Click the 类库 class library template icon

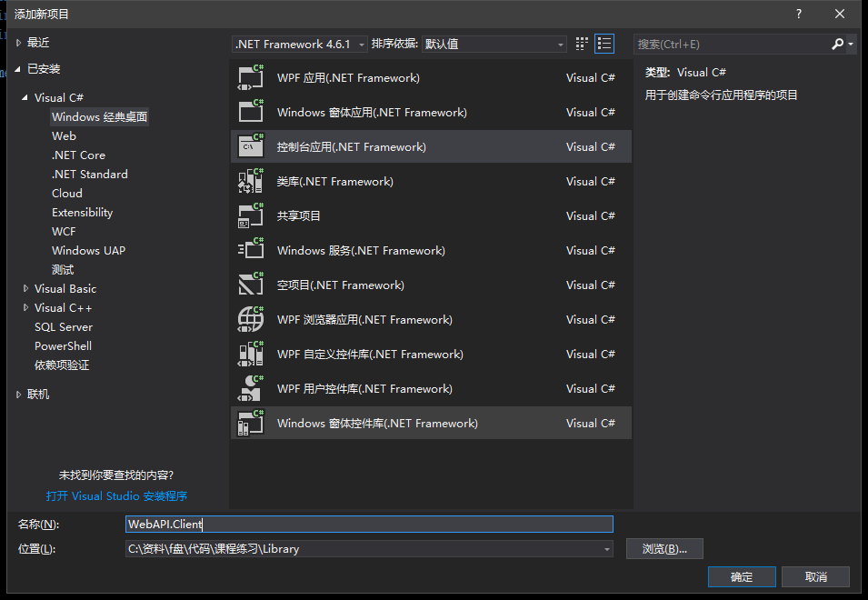pyautogui.click(x=251, y=181)
